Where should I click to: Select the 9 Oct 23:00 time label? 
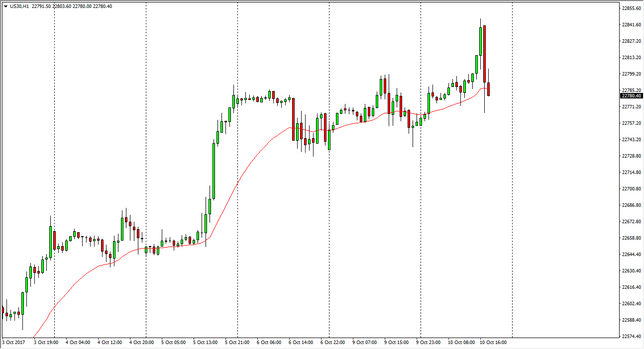(429, 343)
